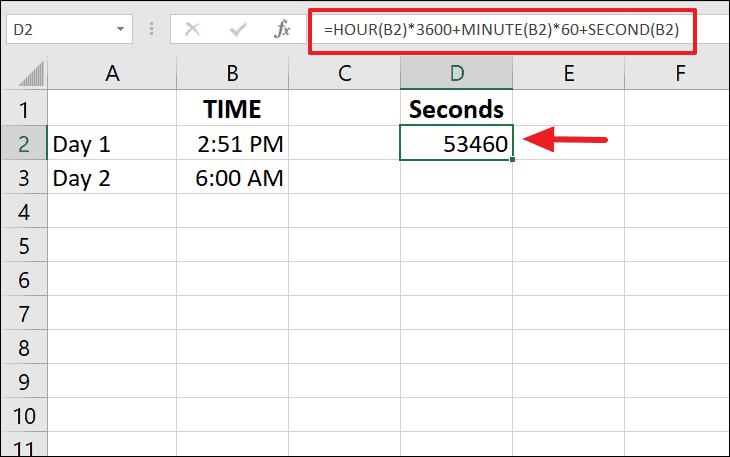Select column E header

tap(568, 74)
